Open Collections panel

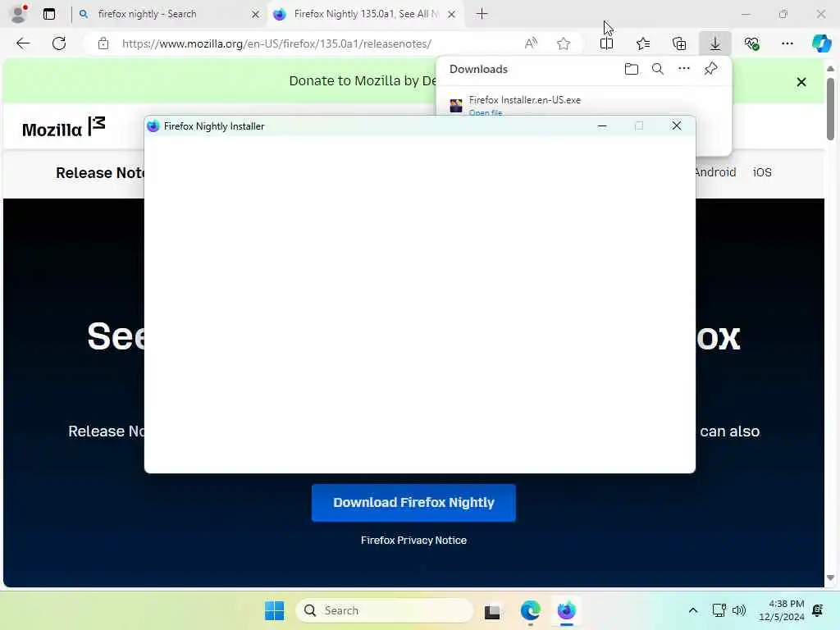pyautogui.click(x=679, y=43)
